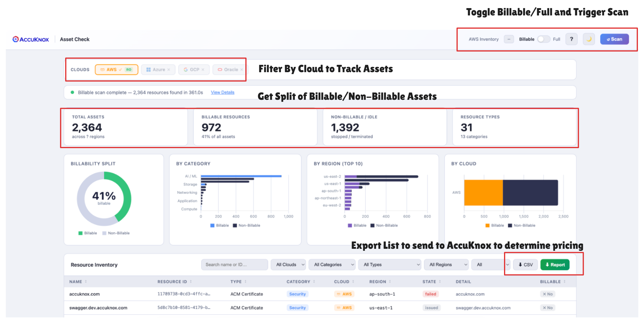Image resolution: width=644 pixels, height=323 pixels.
Task: Switch to dark mode with moon icon
Action: [589, 39]
